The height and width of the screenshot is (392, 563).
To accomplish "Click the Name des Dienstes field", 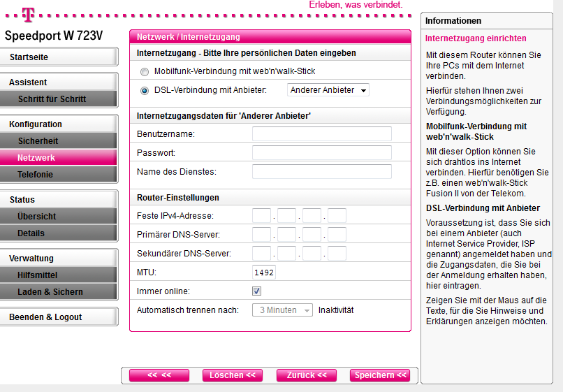I will (x=322, y=171).
